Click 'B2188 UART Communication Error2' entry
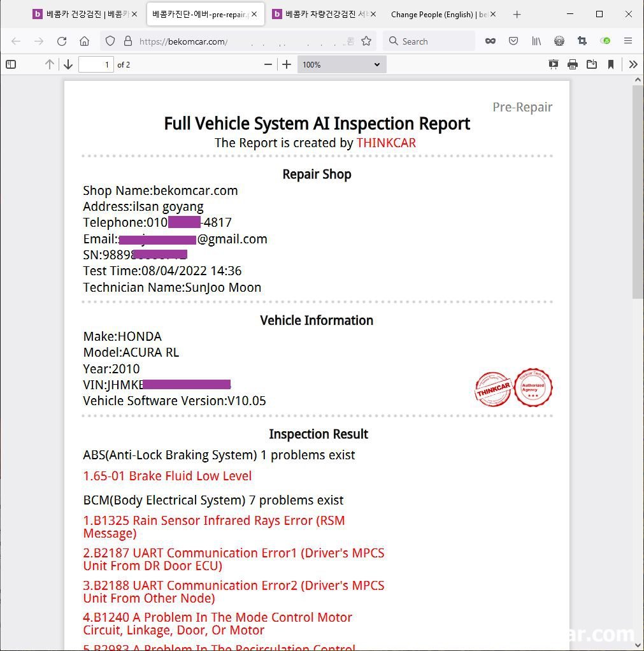Screen dimensions: 644x651 [x=234, y=592]
